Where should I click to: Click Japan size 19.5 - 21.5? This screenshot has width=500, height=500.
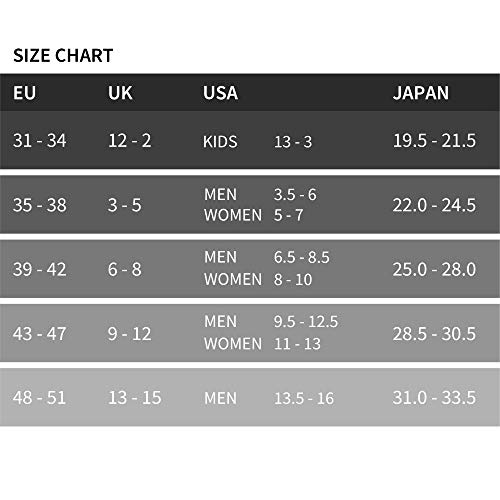pos(434,140)
